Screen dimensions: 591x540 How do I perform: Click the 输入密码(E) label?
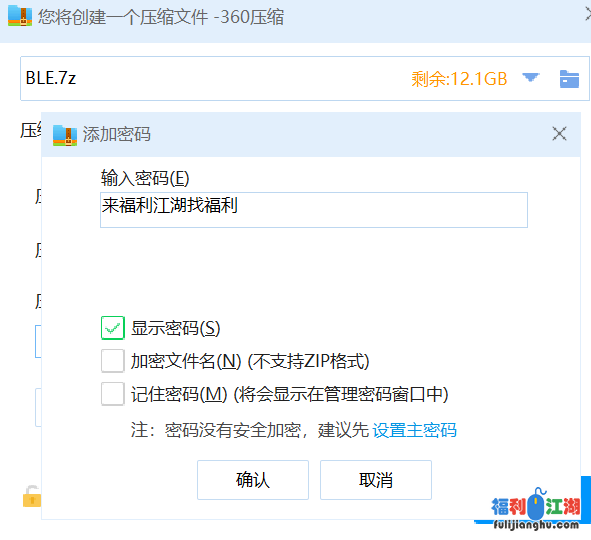145,178
